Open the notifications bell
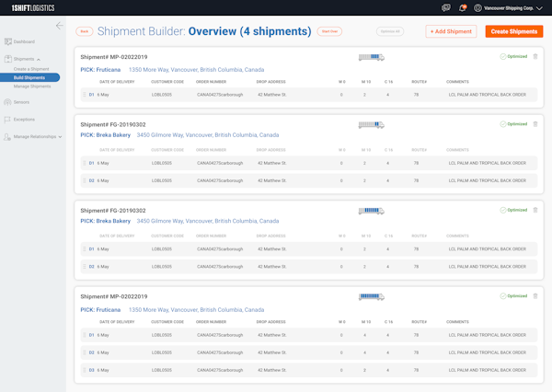This screenshot has height=392, width=552. click(x=463, y=7)
